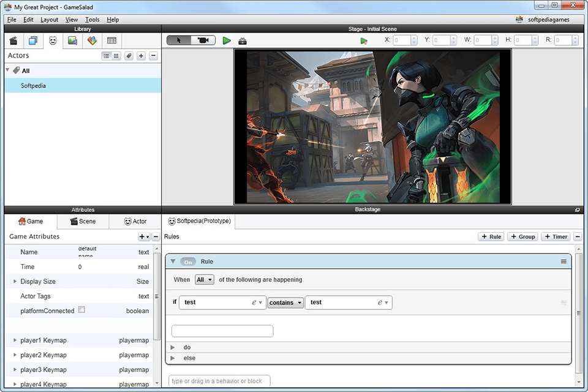
Task: Switch to the Scene attributes tab
Action: pos(83,221)
